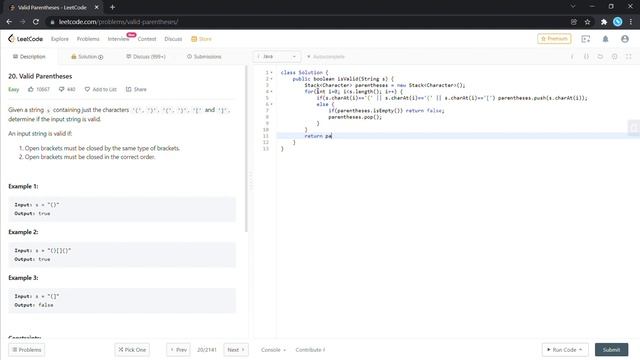Close the Valid Parentheses tab
Viewport: 640px width, 360px height.
96,7
